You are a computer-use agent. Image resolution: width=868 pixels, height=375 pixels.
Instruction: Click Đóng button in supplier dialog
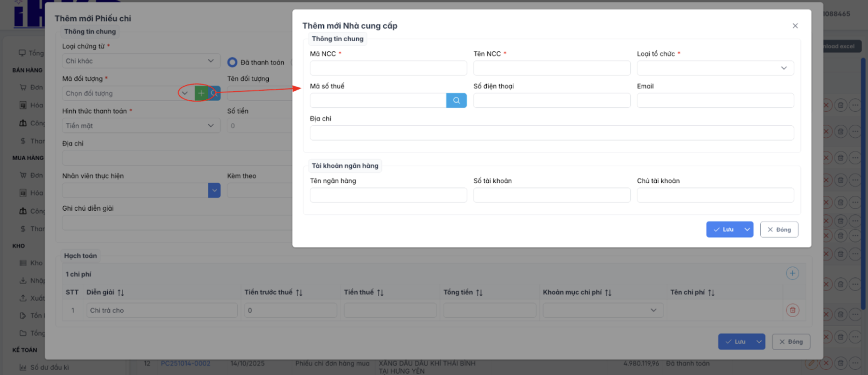point(779,229)
